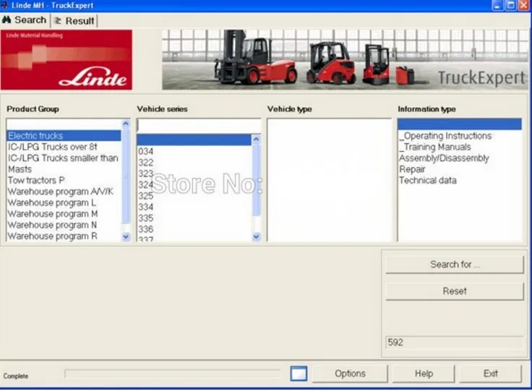Image resolution: width=532 pixels, height=392 pixels.
Task: Click the progress bar in status area
Action: (x=172, y=374)
